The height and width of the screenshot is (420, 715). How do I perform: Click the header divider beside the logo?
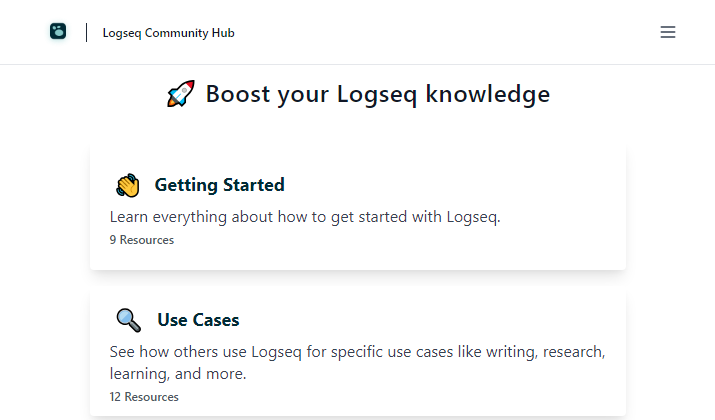[x=86, y=33]
